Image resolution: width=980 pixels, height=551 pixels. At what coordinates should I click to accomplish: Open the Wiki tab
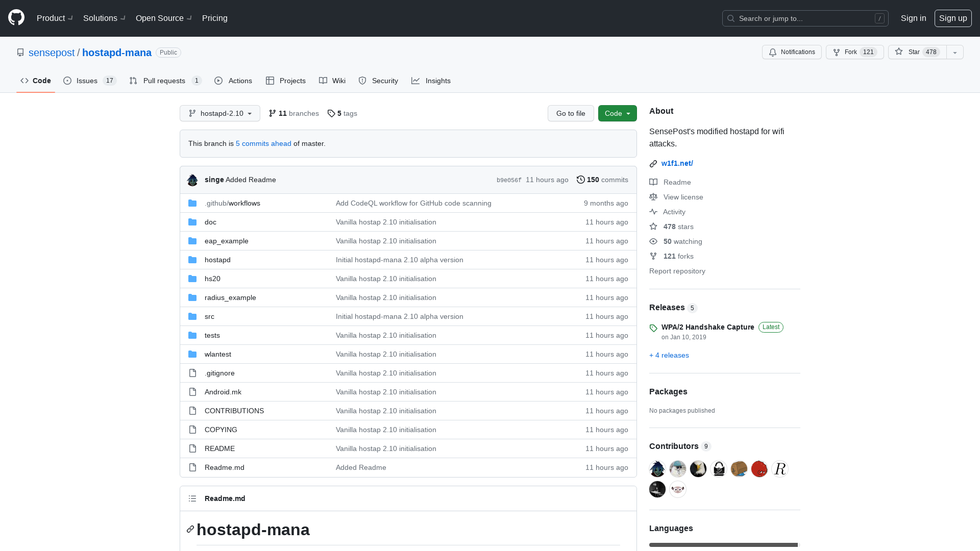(x=332, y=81)
